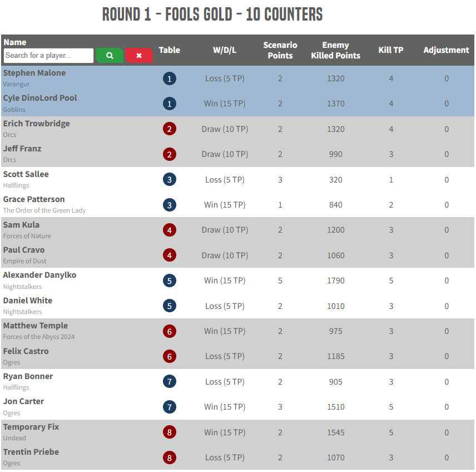Click the red clear search X button
The height and width of the screenshot is (472, 476).
[x=139, y=55]
